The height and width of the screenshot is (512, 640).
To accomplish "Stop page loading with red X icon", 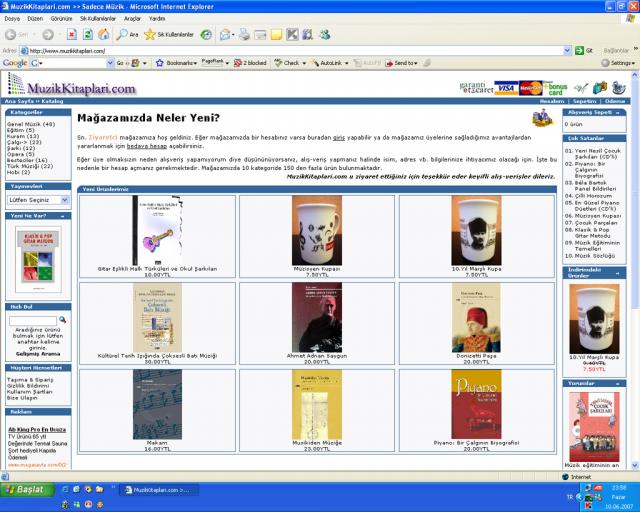I will coord(72,35).
